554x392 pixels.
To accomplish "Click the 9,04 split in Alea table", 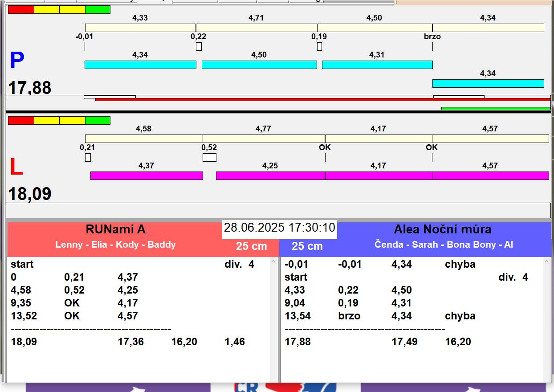I will 295,303.
